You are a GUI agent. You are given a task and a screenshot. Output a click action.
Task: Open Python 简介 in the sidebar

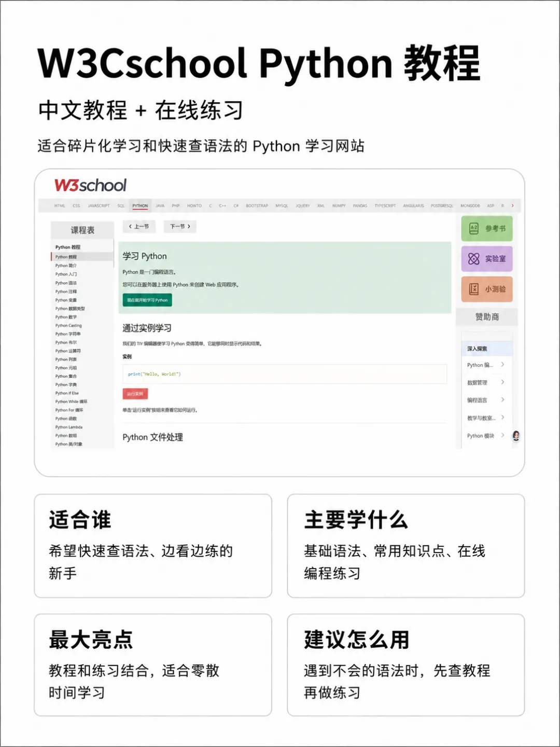pyautogui.click(x=66, y=266)
